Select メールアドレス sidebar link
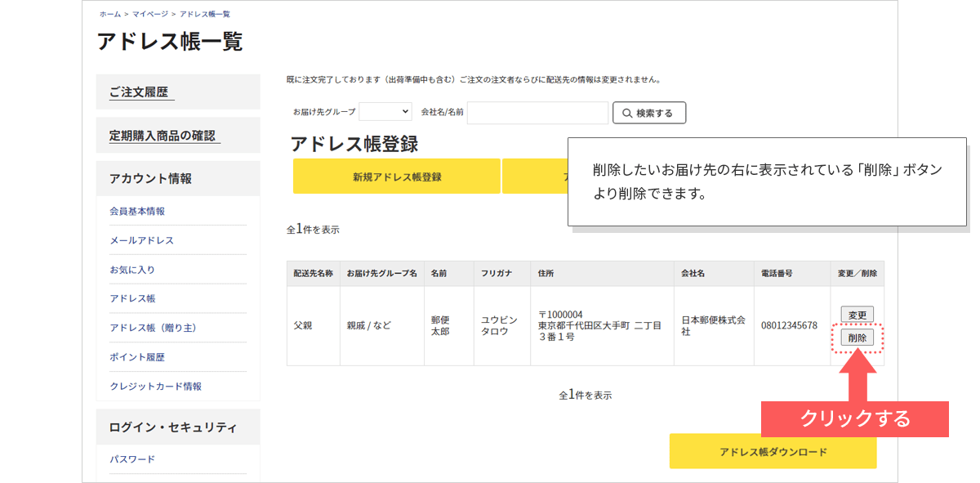Screen dimensions: 980x483 [141, 240]
